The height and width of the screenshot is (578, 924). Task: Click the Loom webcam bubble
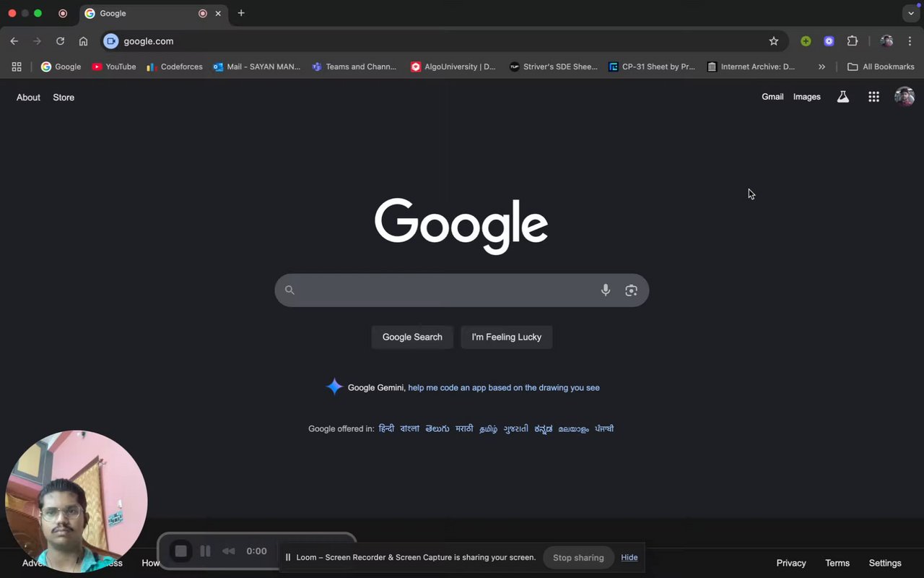pos(77,501)
